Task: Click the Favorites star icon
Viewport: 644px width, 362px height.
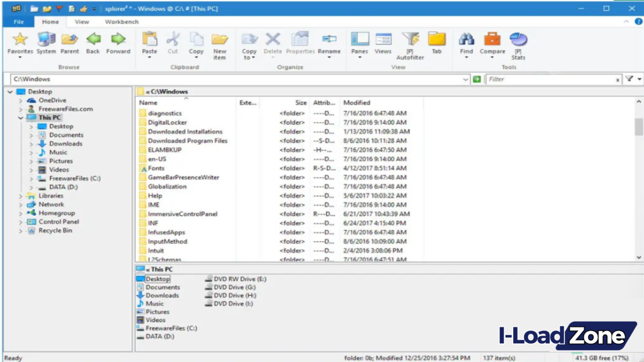Action: pos(19,39)
